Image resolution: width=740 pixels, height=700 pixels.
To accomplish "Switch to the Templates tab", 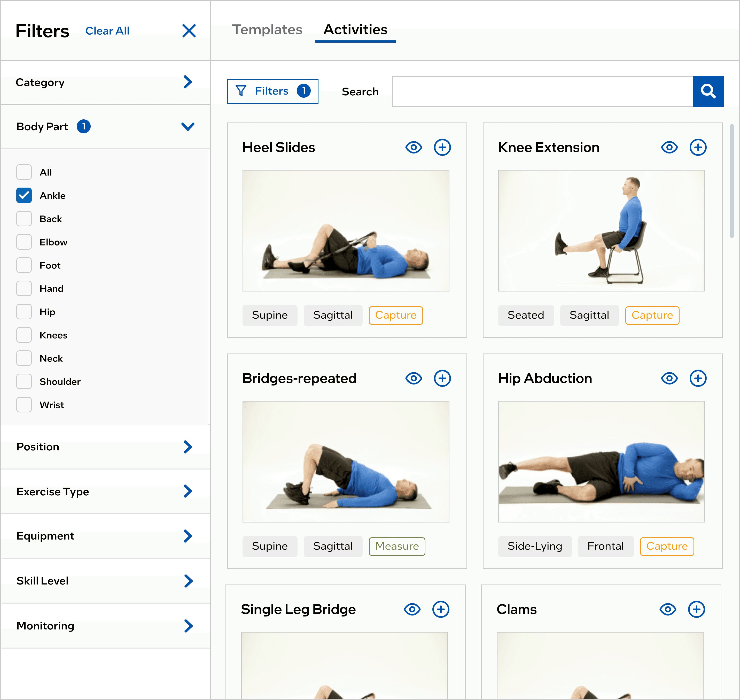I will [267, 29].
